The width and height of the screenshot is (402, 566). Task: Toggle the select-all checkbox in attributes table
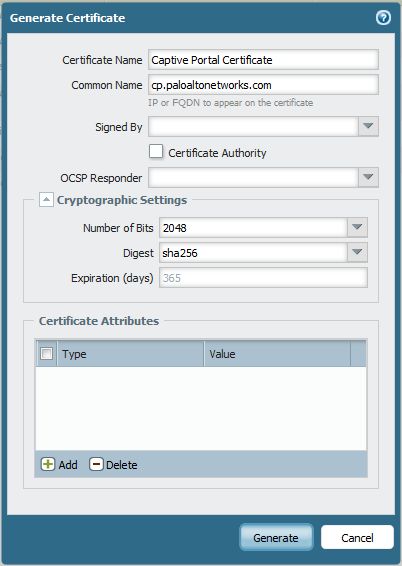pyautogui.click(x=46, y=353)
